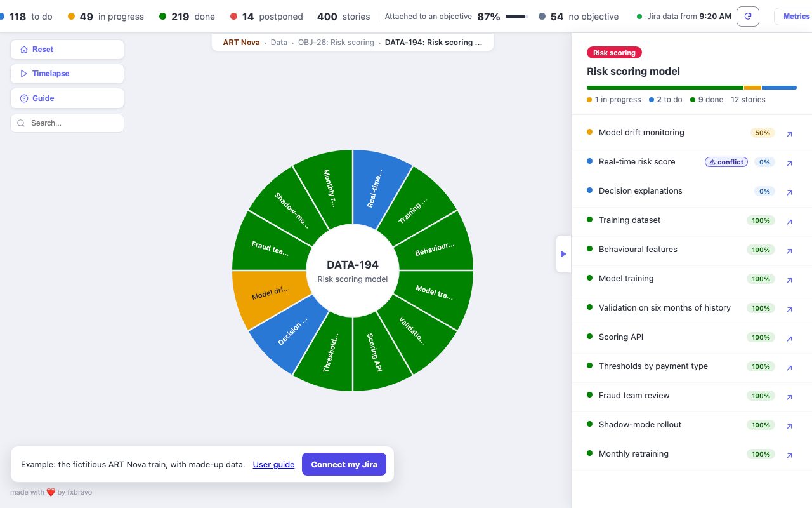Click the DATA-194 center of the chart
This screenshot has width=812, height=508.
(x=353, y=271)
